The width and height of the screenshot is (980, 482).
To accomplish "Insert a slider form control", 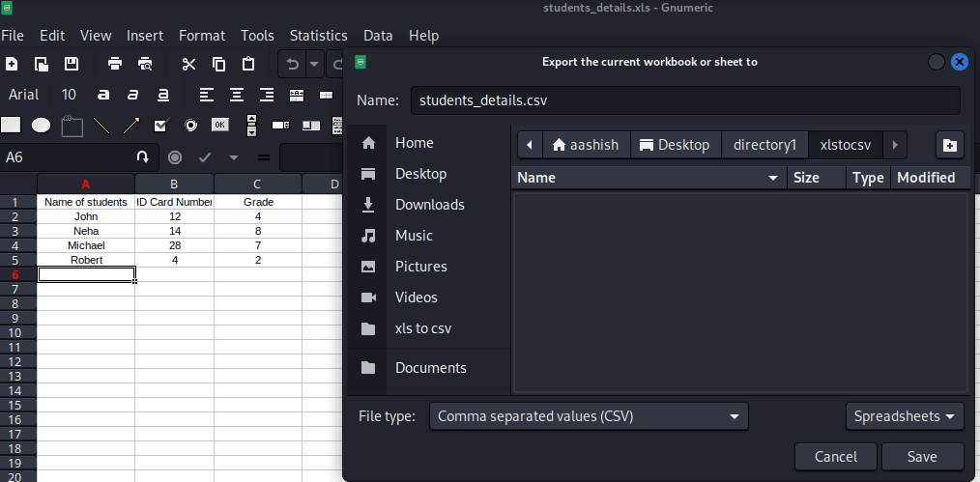I will click(x=311, y=126).
